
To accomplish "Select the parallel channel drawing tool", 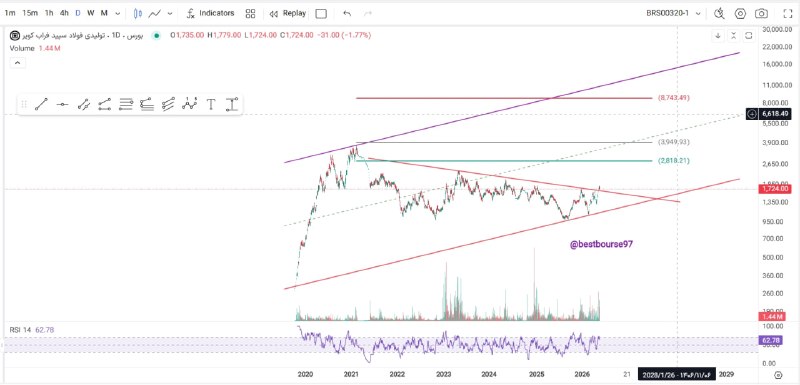I will [x=105, y=105].
